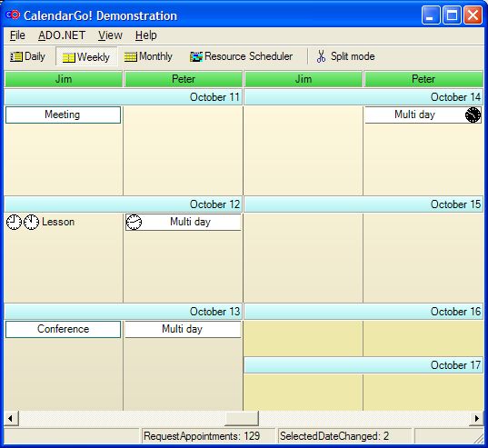Click the October 15 day header
The image size is (488, 448).
click(364, 204)
